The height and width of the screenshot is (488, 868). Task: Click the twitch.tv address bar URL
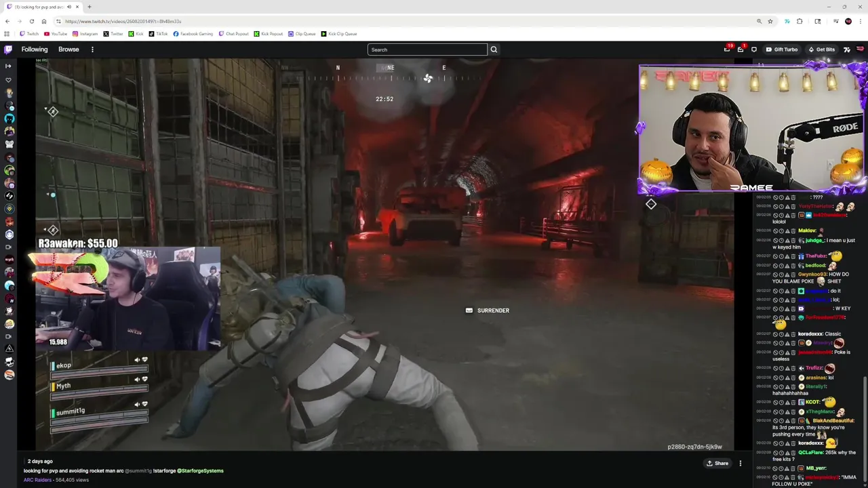pos(123,21)
